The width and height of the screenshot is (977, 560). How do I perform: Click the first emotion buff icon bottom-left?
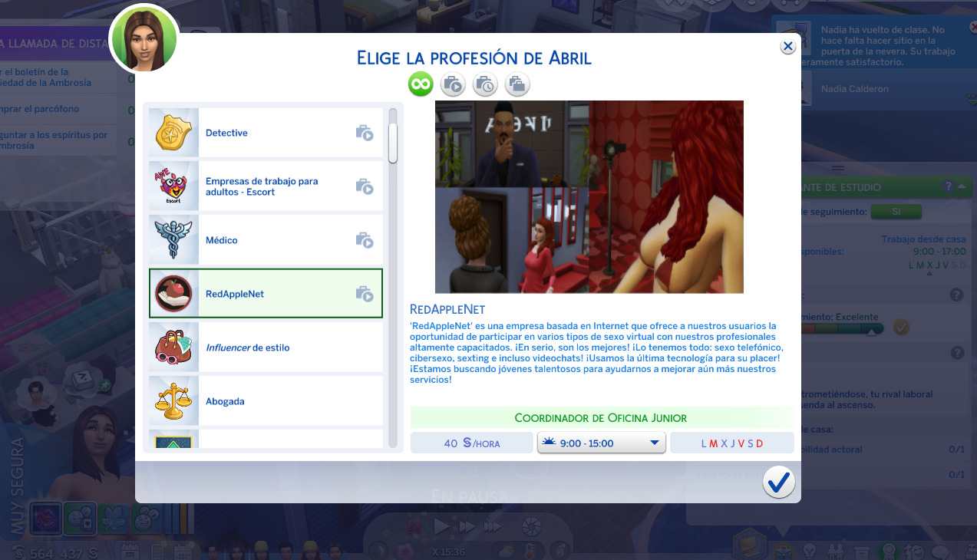[46, 519]
